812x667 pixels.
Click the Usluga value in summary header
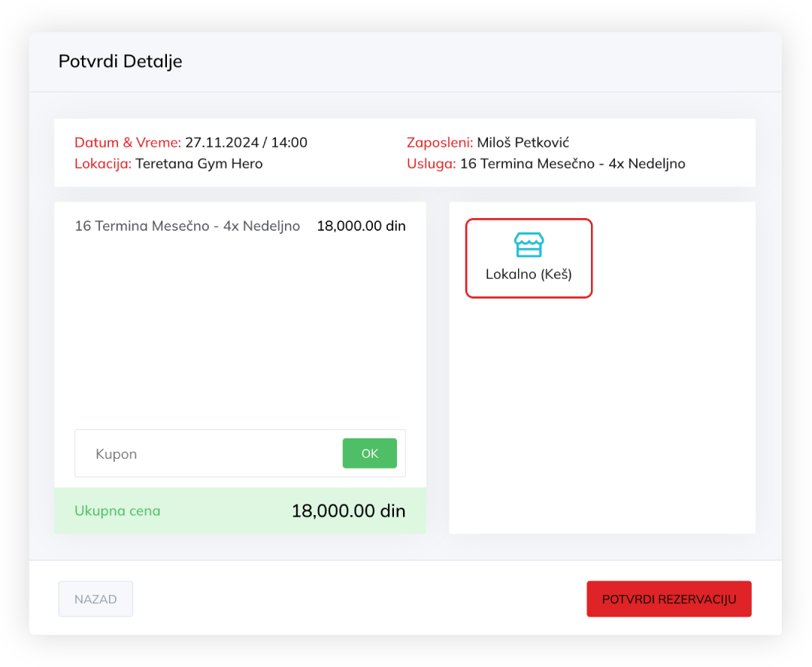(573, 164)
